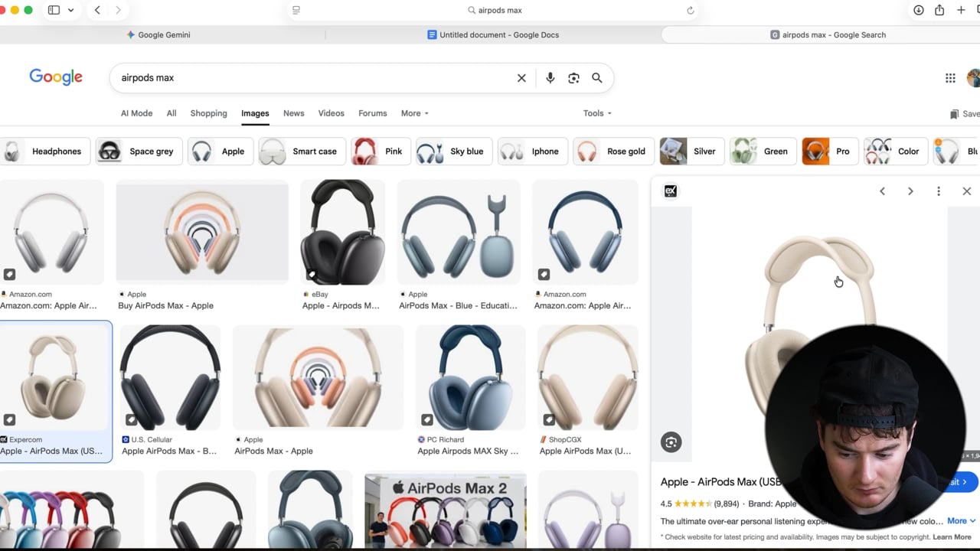
Task: Open preview panel three-dot menu
Action: tap(939, 191)
